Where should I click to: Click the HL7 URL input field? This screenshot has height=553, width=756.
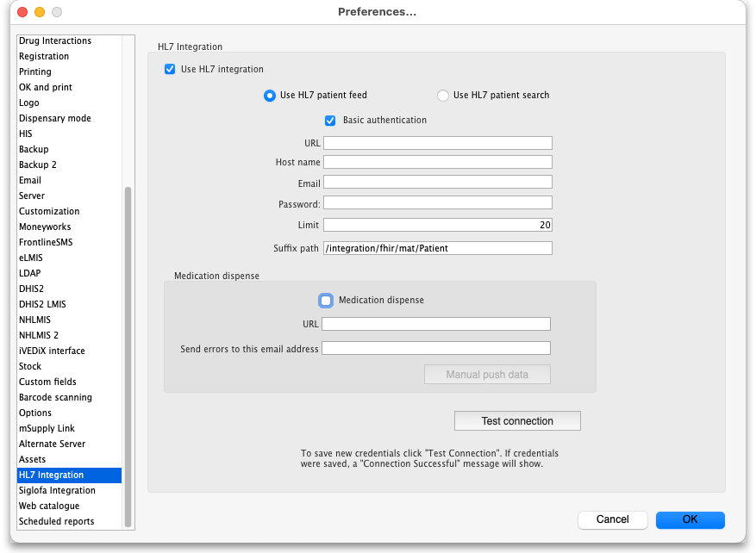[x=437, y=144]
